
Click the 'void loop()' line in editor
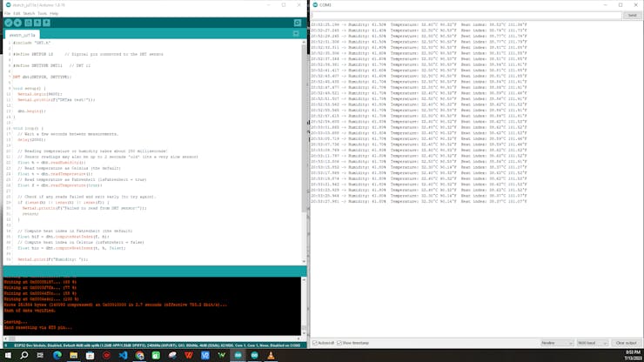point(28,128)
